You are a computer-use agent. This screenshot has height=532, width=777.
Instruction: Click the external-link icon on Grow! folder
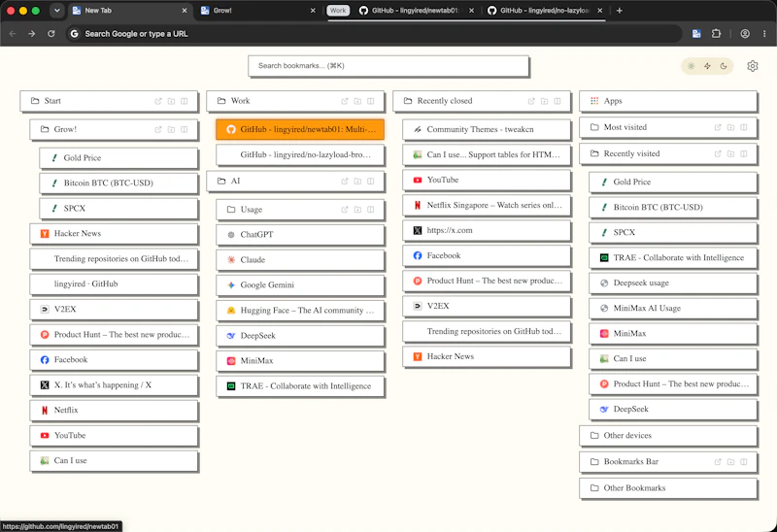coord(158,129)
